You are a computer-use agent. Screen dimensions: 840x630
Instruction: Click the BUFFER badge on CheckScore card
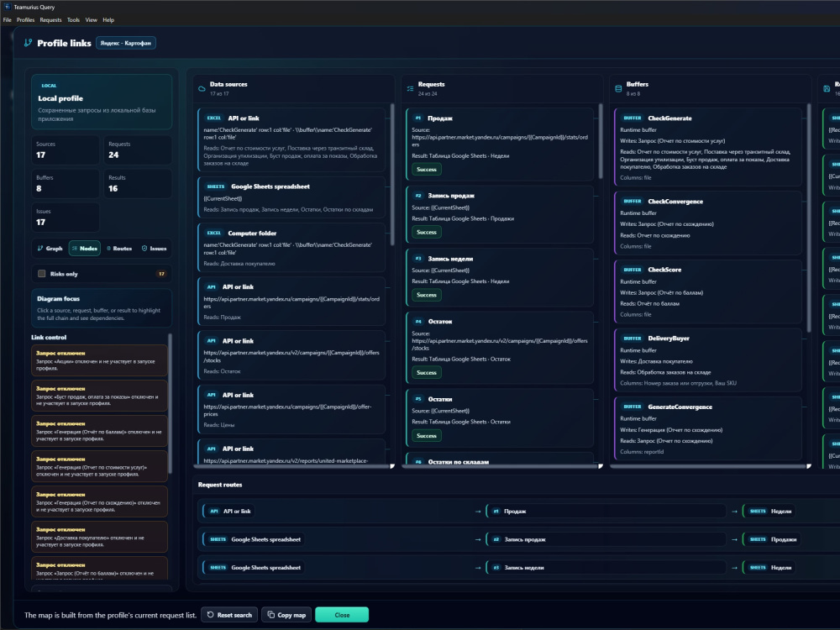point(633,270)
